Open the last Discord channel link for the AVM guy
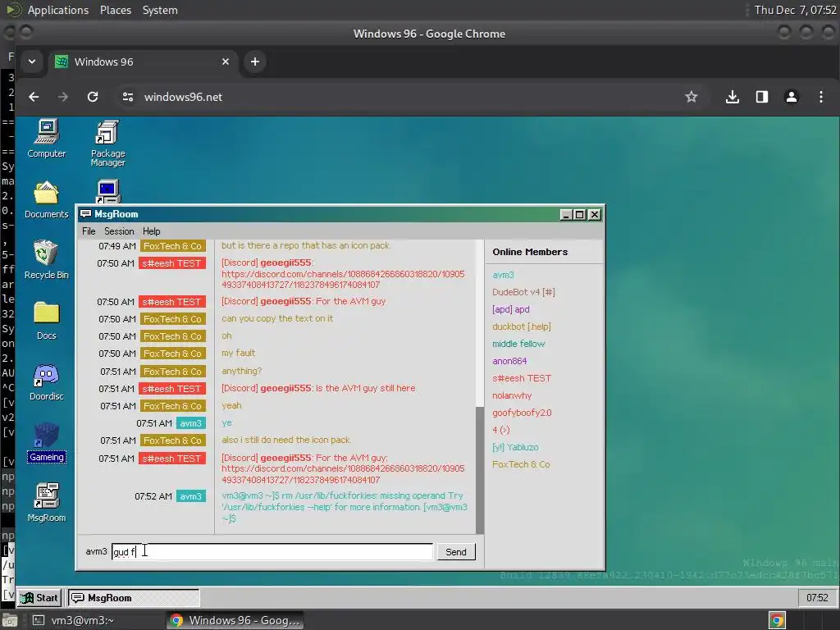 coord(343,474)
